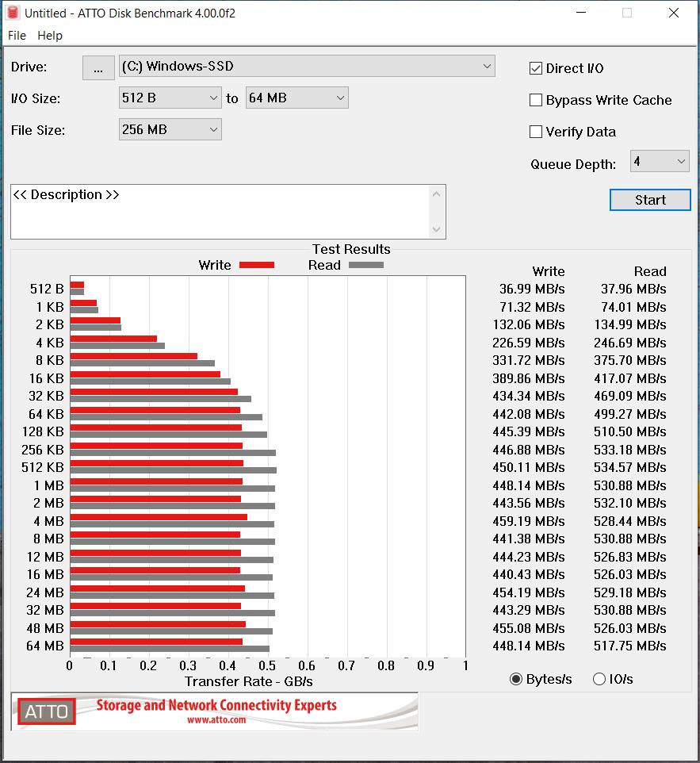Click the red Write legend swatch
This screenshot has height=763, width=700.
pos(257,265)
